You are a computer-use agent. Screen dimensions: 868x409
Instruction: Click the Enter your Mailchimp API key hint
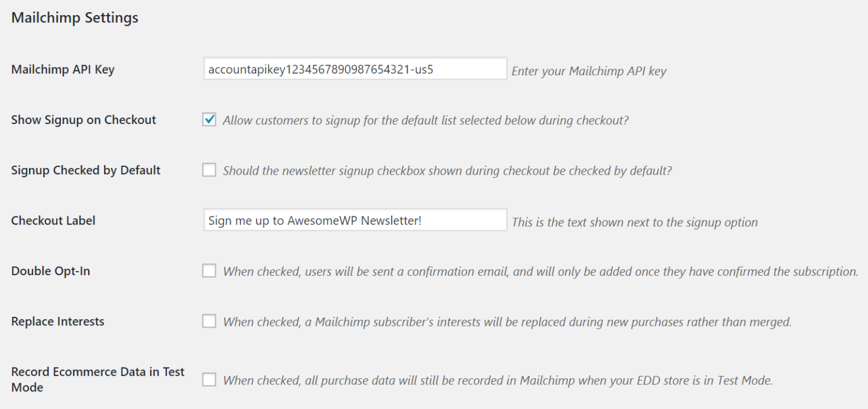589,71
